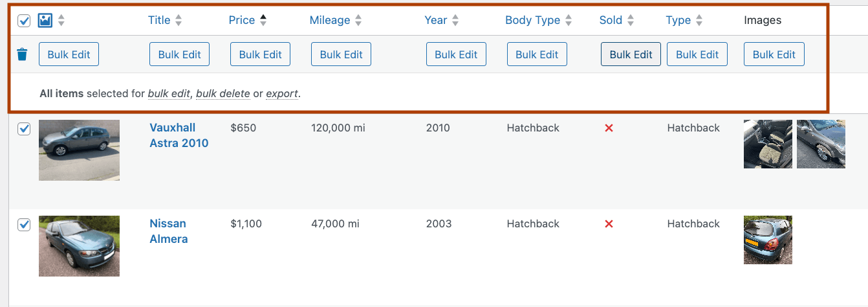This screenshot has width=868, height=307.
Task: Click Bulk Edit under the Sold column
Action: 631,54
